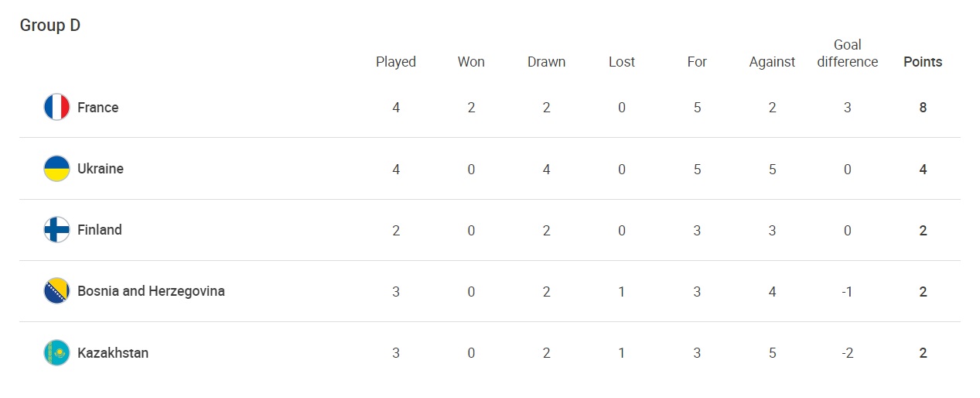
Task: Click the Kazakhstan flag icon
Action: point(56,353)
